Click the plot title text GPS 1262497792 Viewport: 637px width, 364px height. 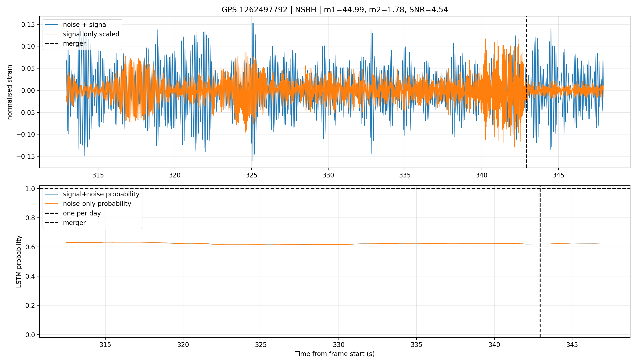point(254,10)
